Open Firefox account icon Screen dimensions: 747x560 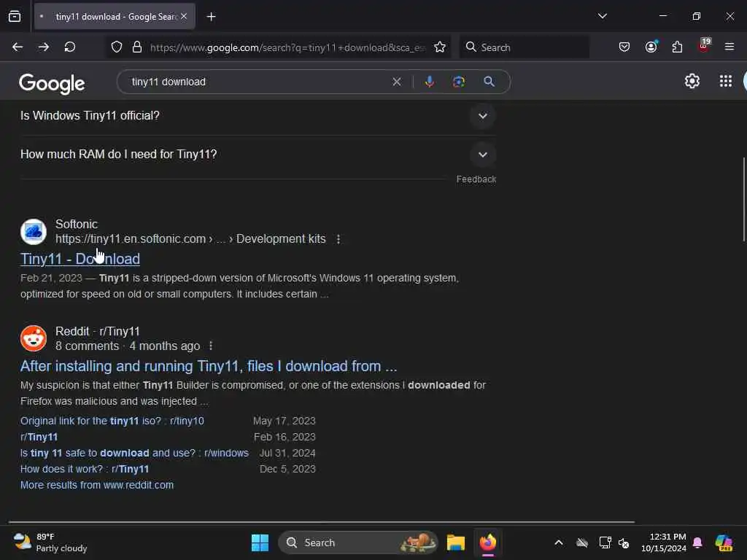pyautogui.click(x=651, y=47)
